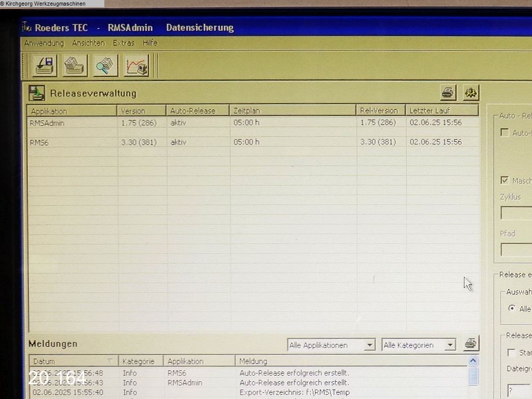Print the Meldungen list
This screenshot has width=532, height=399.
(471, 344)
